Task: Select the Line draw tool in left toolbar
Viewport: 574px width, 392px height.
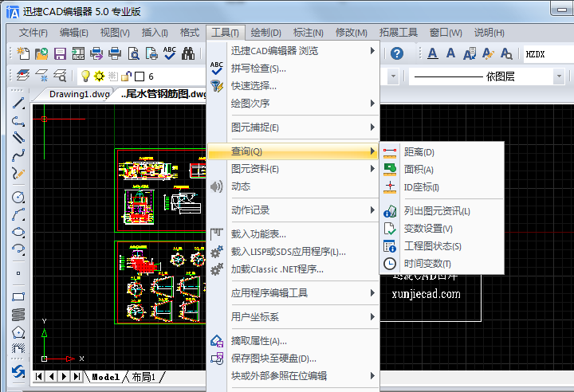Action: [18, 104]
